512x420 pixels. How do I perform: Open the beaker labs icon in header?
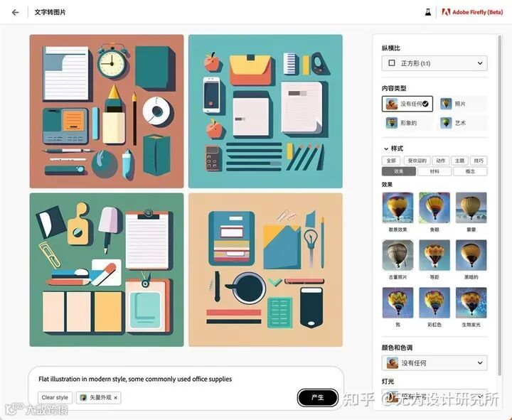[x=428, y=12]
